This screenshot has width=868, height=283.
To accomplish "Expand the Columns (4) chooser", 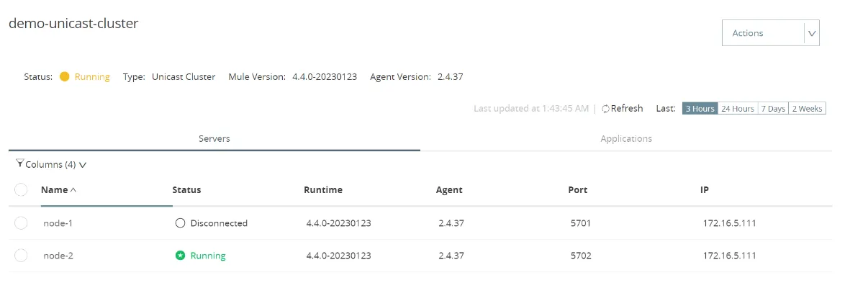I will (51, 164).
